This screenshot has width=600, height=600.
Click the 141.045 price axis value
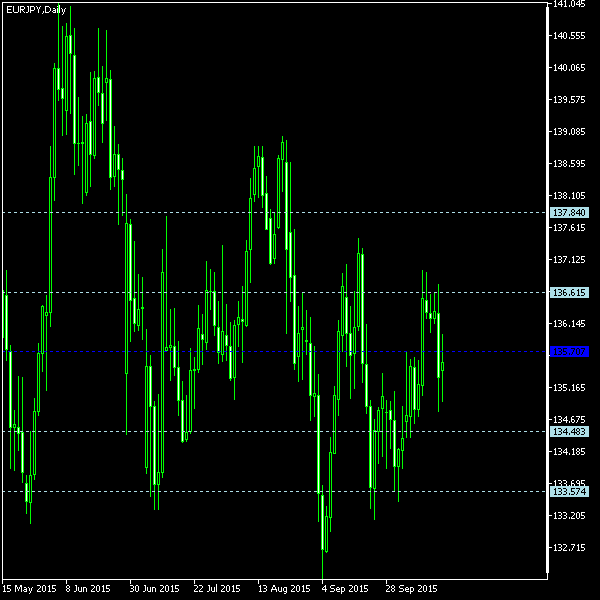coord(569,4)
